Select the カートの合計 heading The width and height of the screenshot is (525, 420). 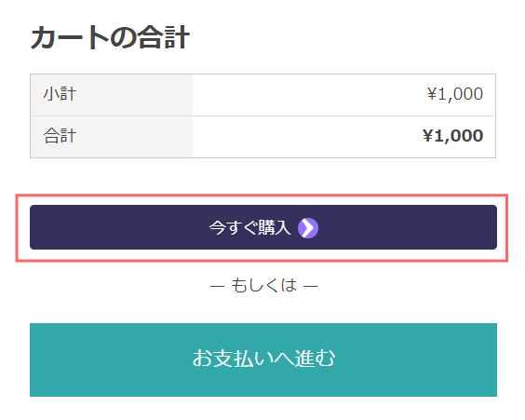tap(110, 37)
